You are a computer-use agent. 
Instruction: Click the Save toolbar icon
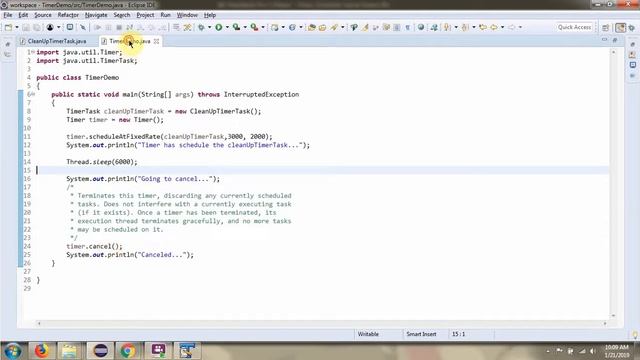coord(26,27)
